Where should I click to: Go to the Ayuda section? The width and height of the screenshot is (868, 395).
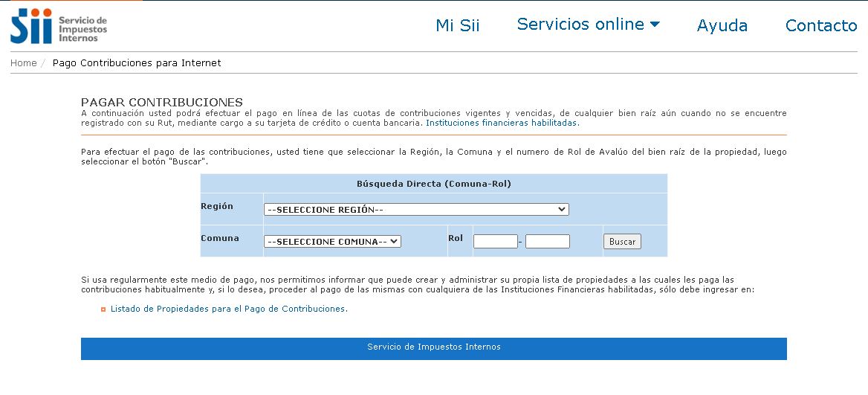coord(722,25)
